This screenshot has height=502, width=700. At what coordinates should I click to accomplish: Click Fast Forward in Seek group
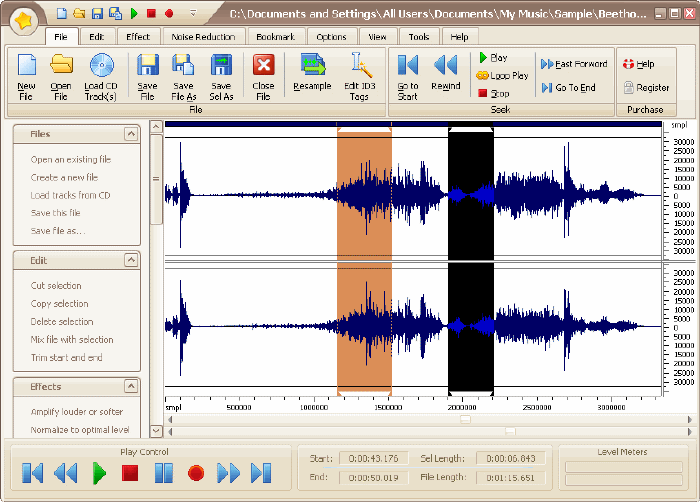coord(574,64)
